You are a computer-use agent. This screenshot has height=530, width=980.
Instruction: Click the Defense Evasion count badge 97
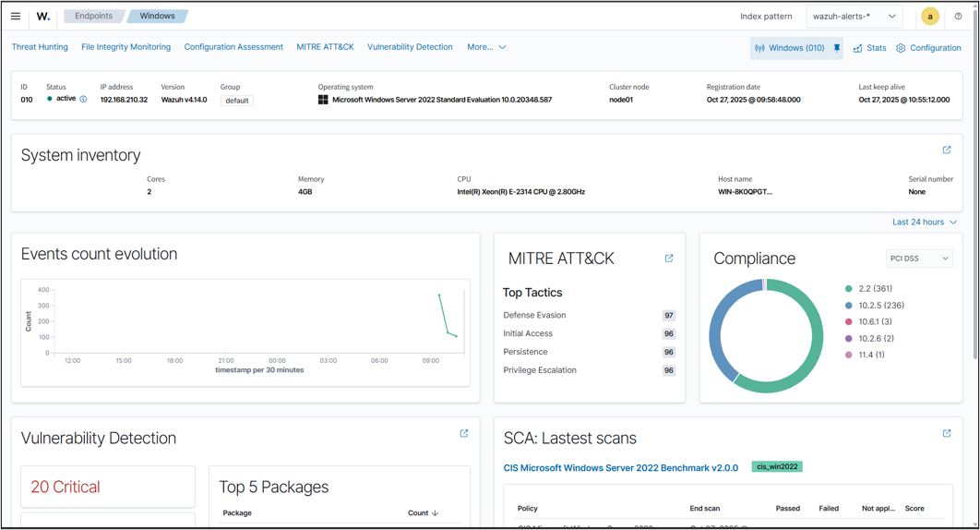669,316
